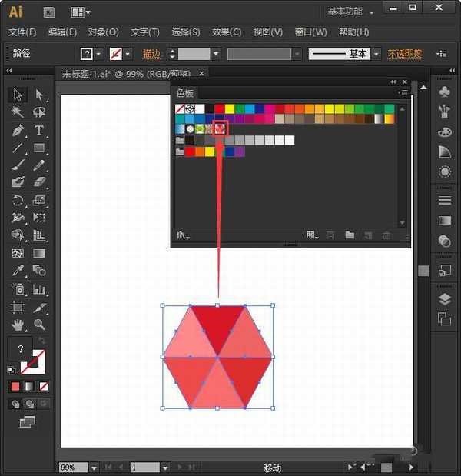Click the 描边 stroke link
This screenshot has height=476, width=461.
(151, 54)
